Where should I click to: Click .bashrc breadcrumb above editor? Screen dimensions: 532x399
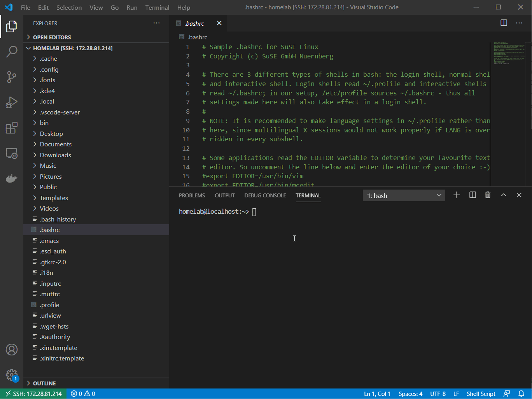pos(193,37)
